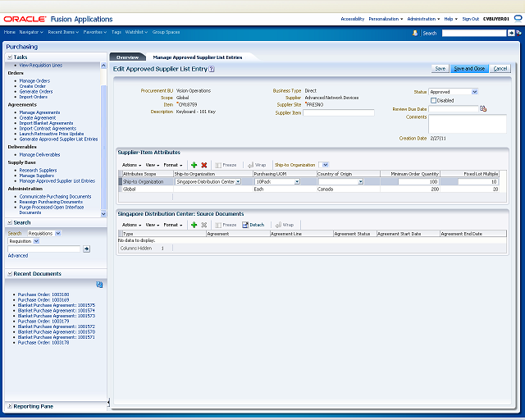Open Purchase Order: 1003180 recent document
525x420 pixels.
click(43, 294)
